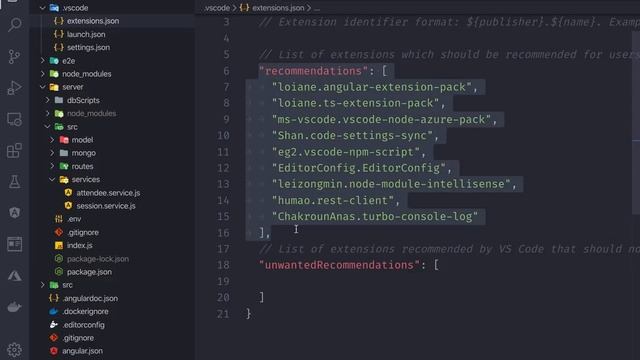Viewport: 640px width, 360px height.
Task: Click "eg2.vscode-npm-script" on line 11
Action: click(346, 152)
